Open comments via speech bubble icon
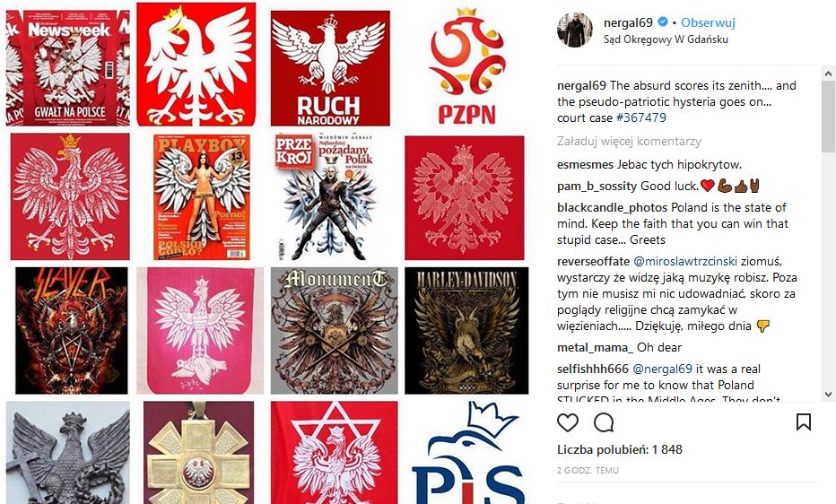 [604, 422]
